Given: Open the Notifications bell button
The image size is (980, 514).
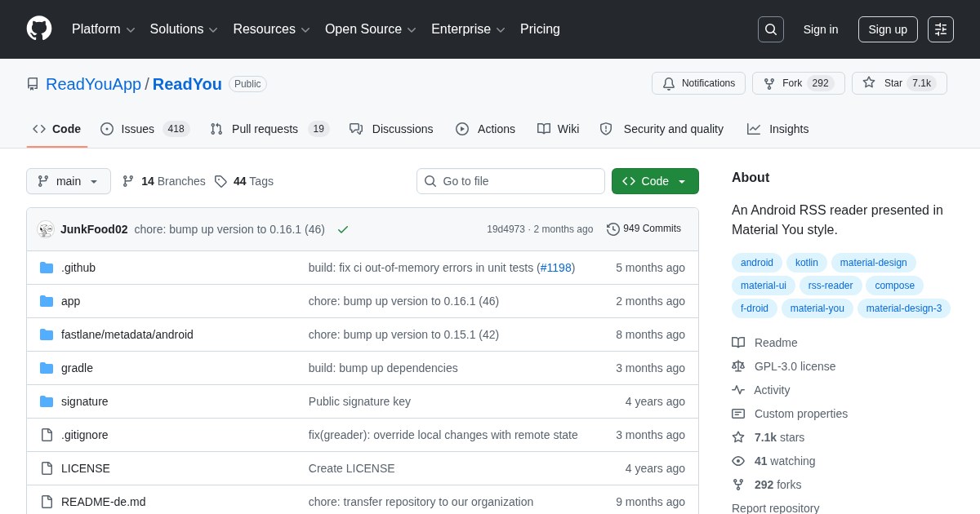Looking at the screenshot, I should (698, 83).
